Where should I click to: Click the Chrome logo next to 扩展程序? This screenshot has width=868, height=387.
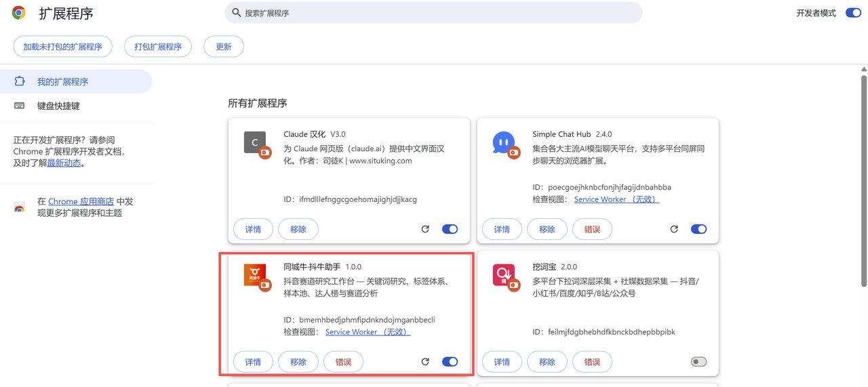point(18,13)
